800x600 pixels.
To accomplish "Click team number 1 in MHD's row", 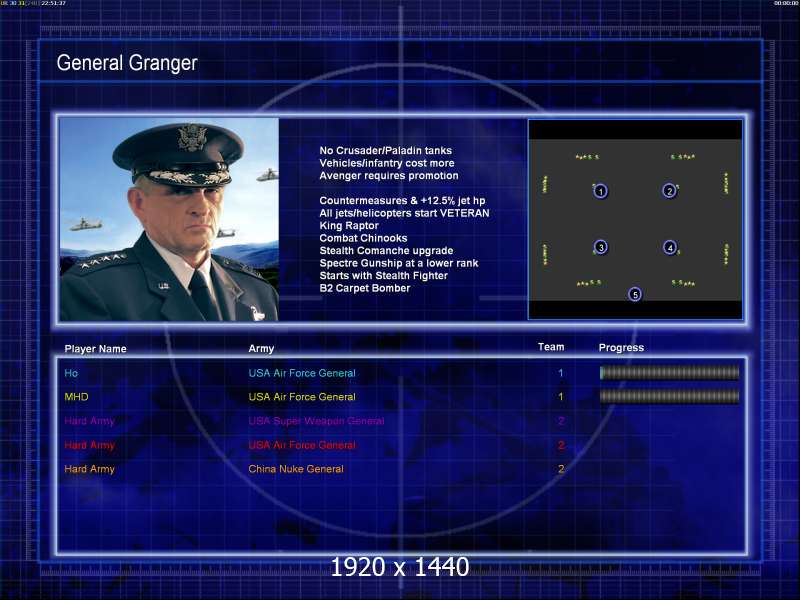I will pyautogui.click(x=561, y=397).
